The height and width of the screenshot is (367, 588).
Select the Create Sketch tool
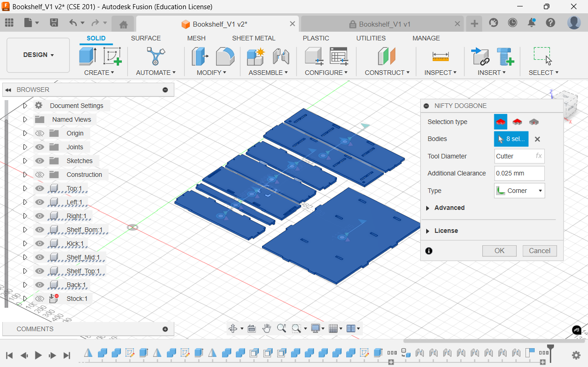(112, 56)
